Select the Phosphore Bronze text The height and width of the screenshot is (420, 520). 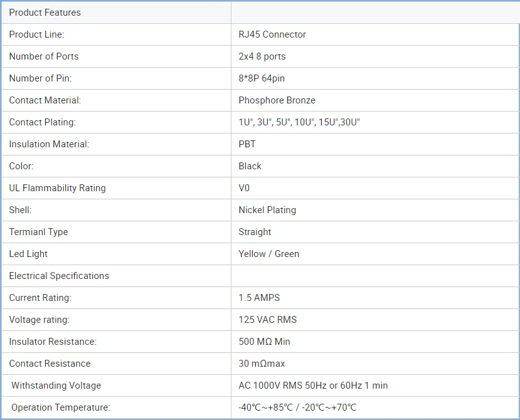coord(277,100)
